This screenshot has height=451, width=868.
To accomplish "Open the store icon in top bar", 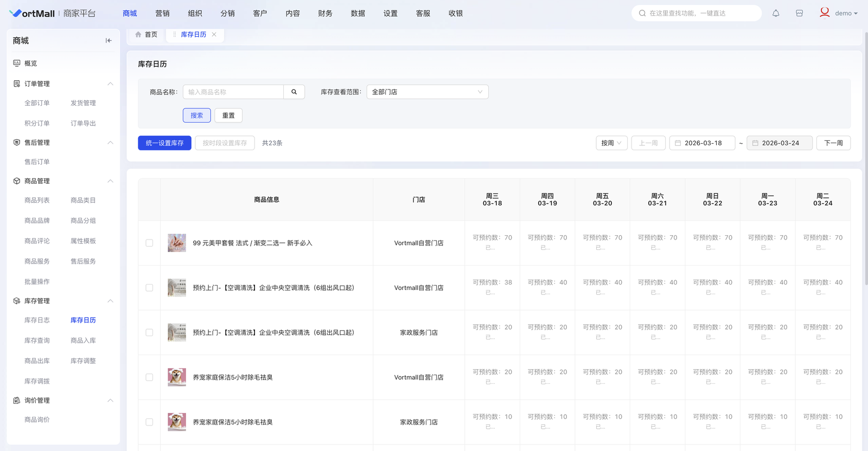I will tap(799, 14).
